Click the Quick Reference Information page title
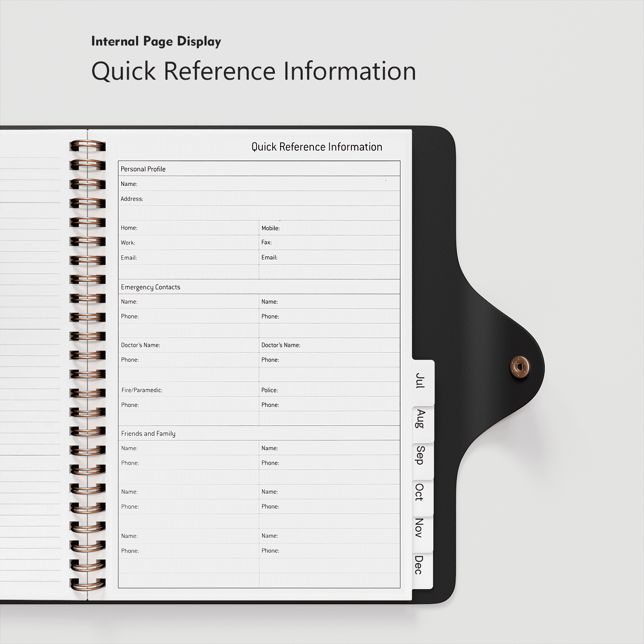Screen dimensions: 644x644 [x=317, y=147]
